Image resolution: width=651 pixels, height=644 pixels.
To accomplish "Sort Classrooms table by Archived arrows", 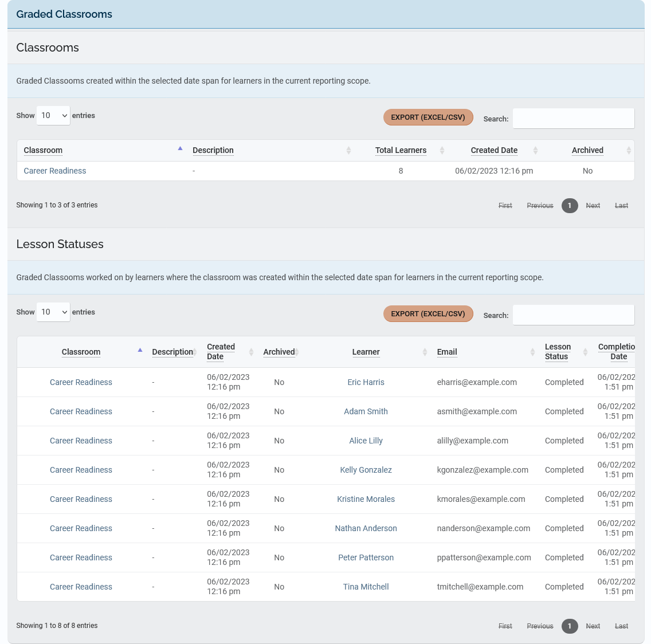I will coord(629,150).
